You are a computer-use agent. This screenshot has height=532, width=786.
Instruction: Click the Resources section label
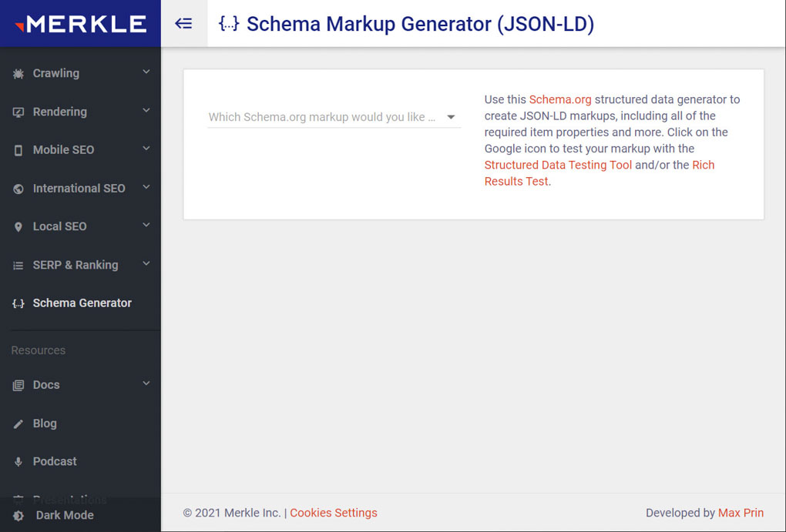click(39, 350)
